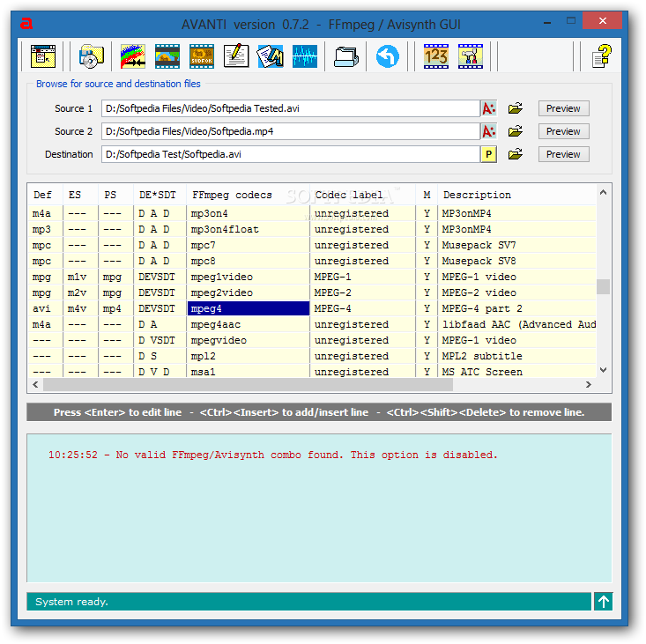The height and width of the screenshot is (644, 646).
Task: Click the MPEG-4 part 2 description
Action: coord(482,309)
